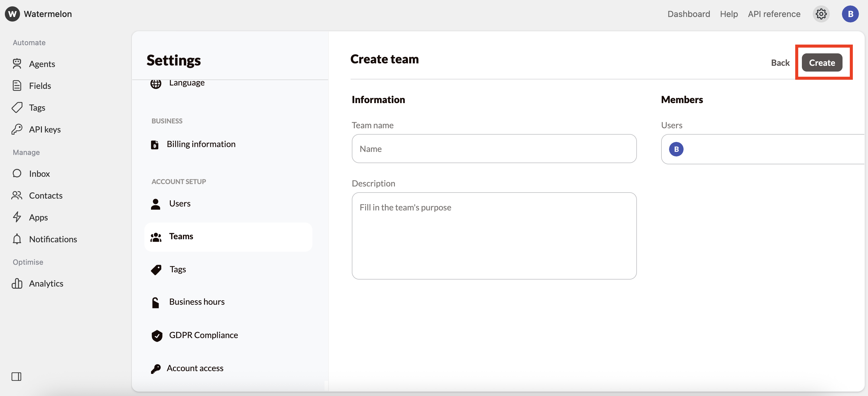Open Analytics from left sidebar

[x=46, y=284]
